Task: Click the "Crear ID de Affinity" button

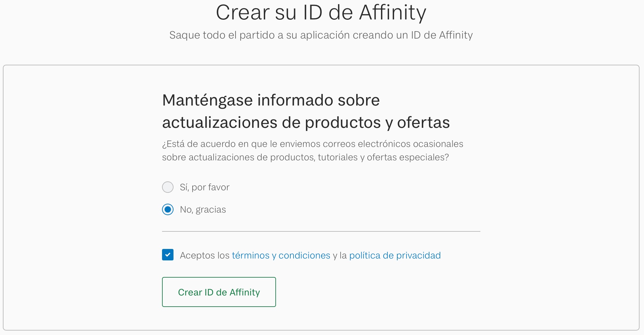Action: pos(219,292)
